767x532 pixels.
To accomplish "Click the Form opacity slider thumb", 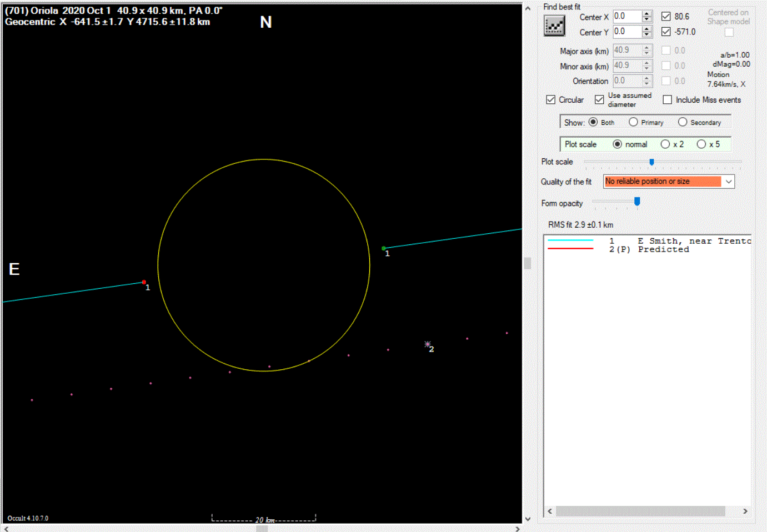I will coord(637,202).
